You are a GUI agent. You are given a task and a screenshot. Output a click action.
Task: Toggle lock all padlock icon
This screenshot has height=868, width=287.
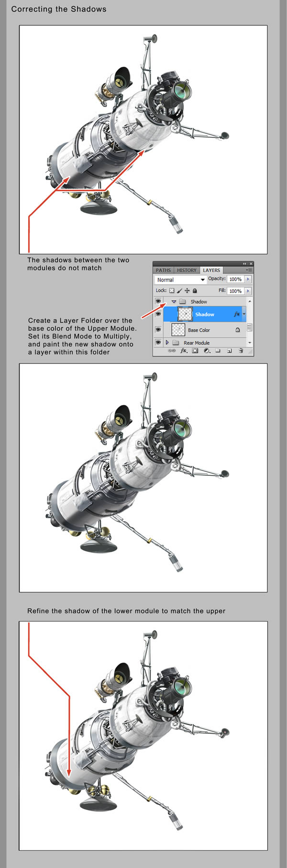[x=195, y=290]
